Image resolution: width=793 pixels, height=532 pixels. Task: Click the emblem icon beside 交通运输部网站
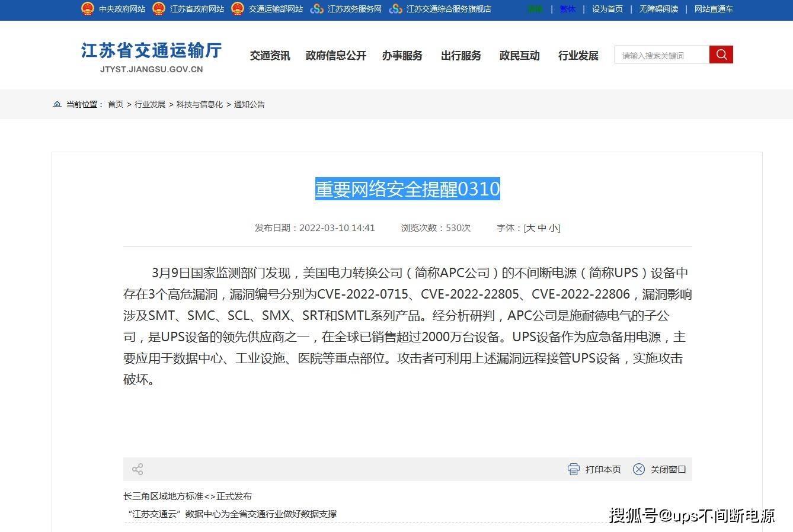239,9
